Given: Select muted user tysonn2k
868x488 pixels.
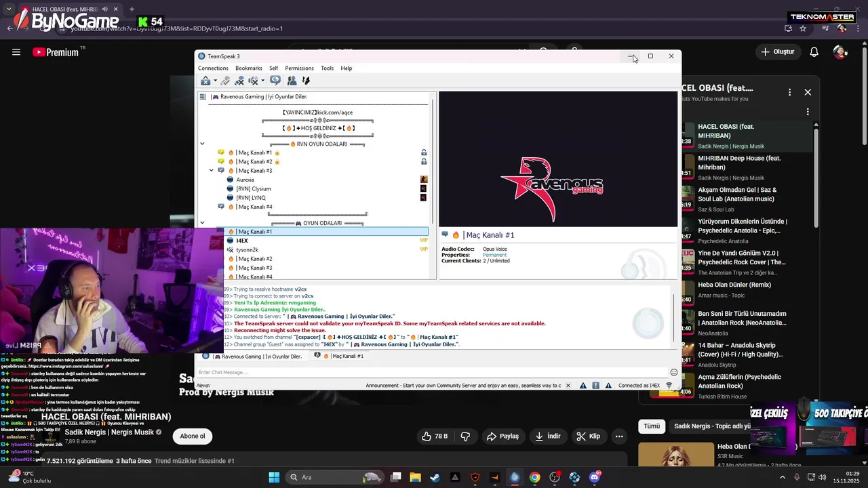Looking at the screenshot, I should [247, 250].
